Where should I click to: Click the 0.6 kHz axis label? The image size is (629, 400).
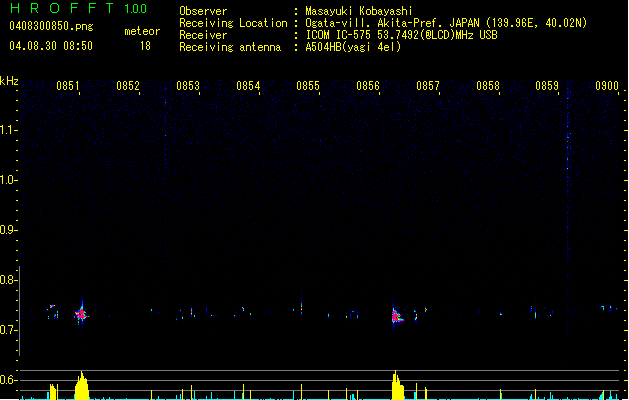click(x=8, y=380)
